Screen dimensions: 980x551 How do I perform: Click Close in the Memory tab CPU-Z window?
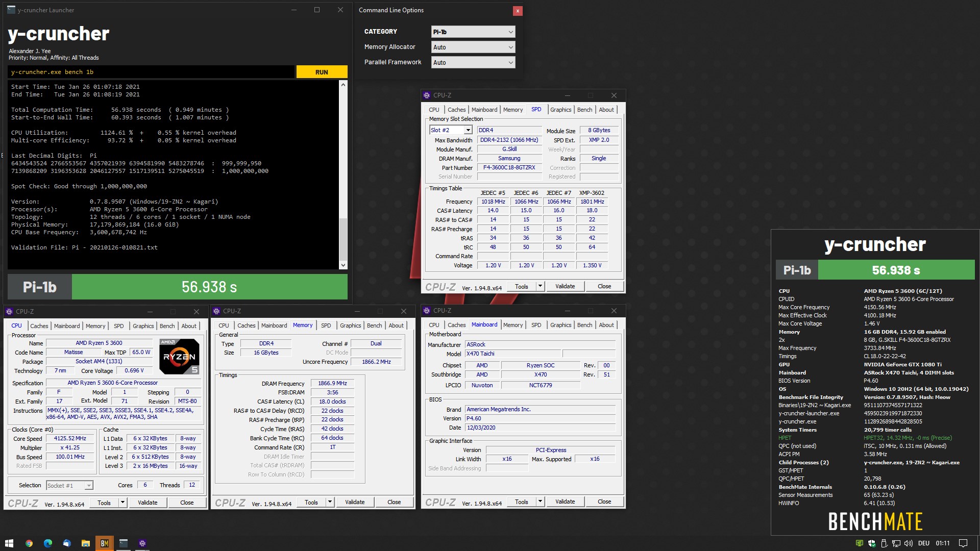click(394, 502)
